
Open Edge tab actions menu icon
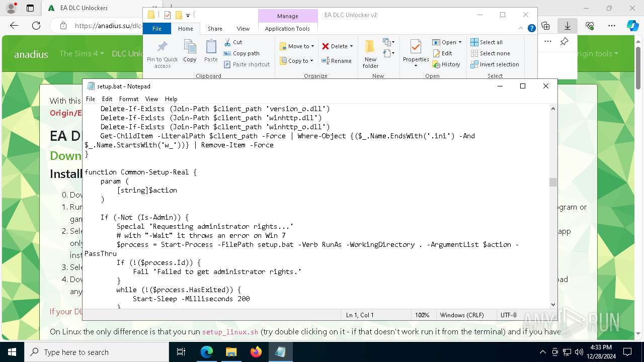30,8
